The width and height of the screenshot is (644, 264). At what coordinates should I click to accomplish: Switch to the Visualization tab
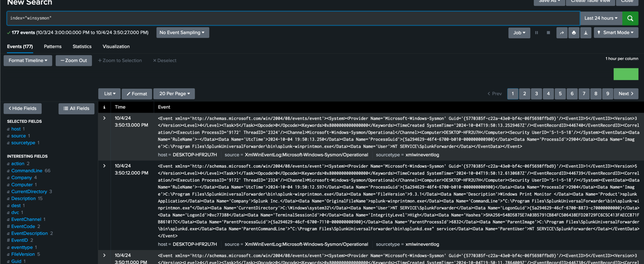point(116,47)
